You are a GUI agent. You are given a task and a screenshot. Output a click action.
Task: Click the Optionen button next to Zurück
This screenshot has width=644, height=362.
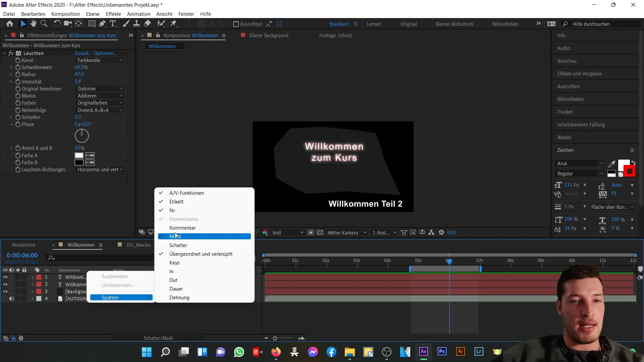pos(104,53)
